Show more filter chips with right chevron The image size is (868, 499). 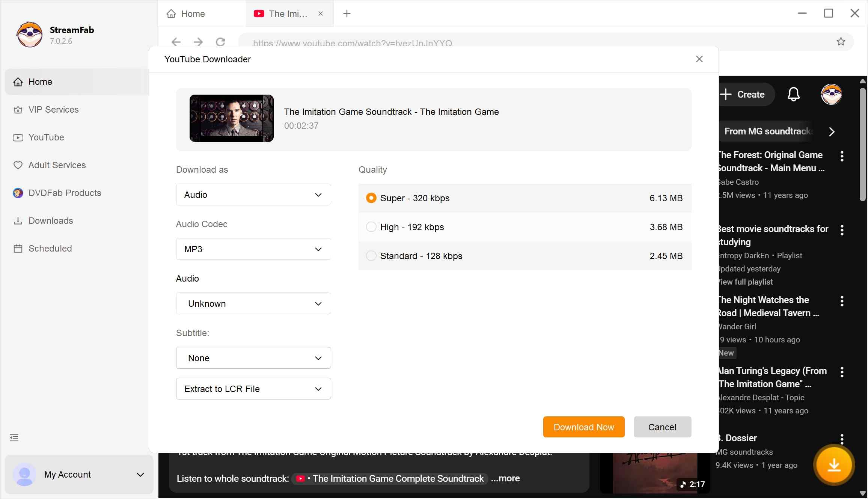tap(832, 132)
